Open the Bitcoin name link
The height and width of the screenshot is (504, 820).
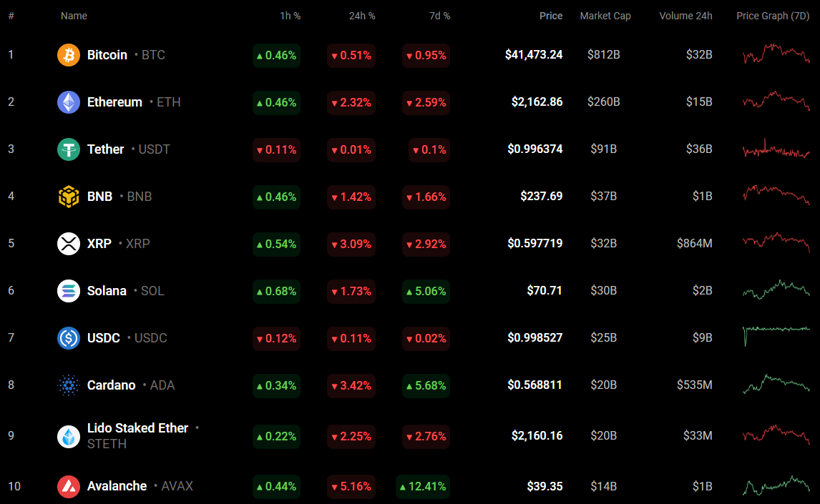pyautogui.click(x=107, y=55)
